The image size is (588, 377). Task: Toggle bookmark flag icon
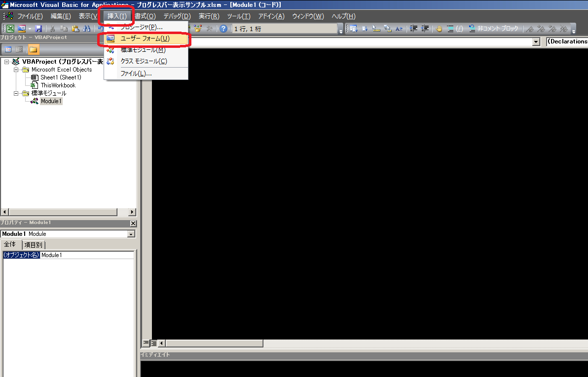[x=529, y=29]
